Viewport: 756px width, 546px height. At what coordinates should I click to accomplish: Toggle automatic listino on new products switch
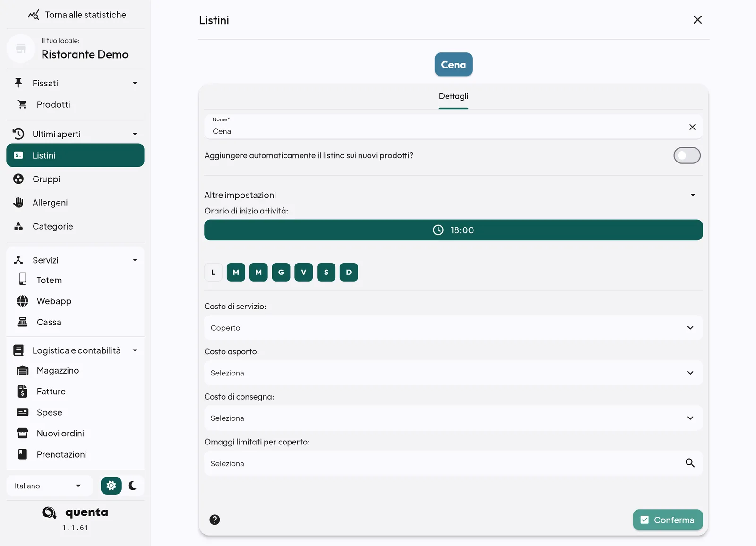click(x=687, y=155)
